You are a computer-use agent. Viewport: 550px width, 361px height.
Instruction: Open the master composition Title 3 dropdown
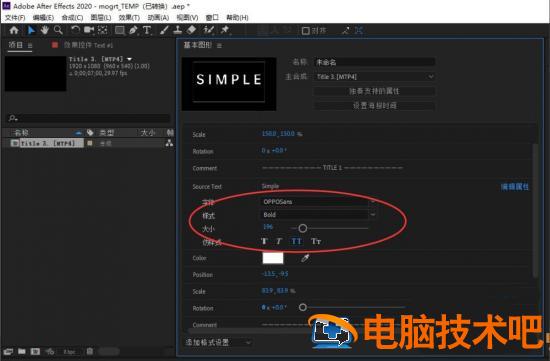point(374,77)
